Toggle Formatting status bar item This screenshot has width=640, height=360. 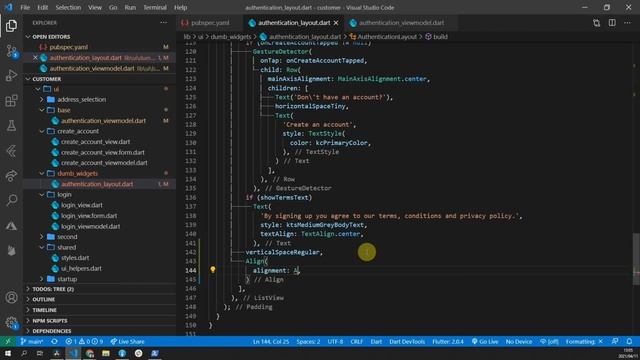point(584,342)
